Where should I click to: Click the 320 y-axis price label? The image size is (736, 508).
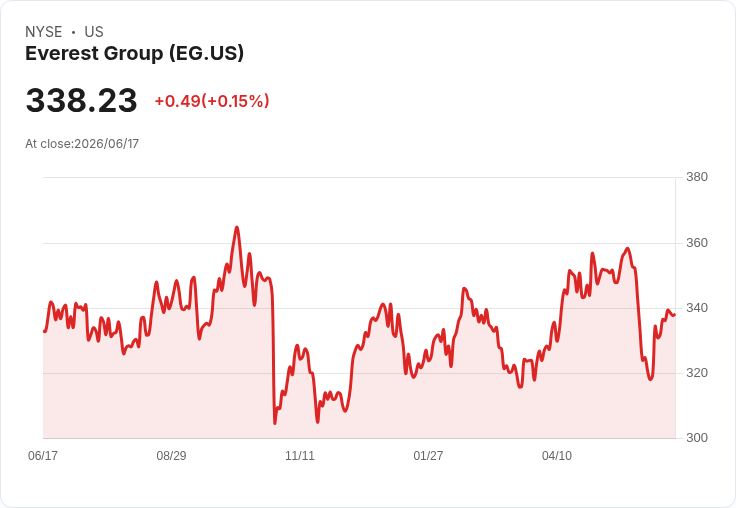coord(697,373)
